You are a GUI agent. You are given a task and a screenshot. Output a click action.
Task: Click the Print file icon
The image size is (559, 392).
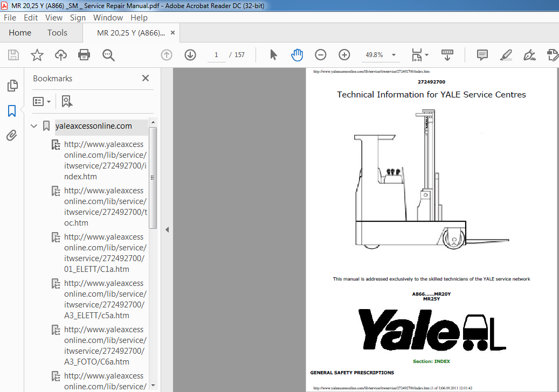pos(84,55)
